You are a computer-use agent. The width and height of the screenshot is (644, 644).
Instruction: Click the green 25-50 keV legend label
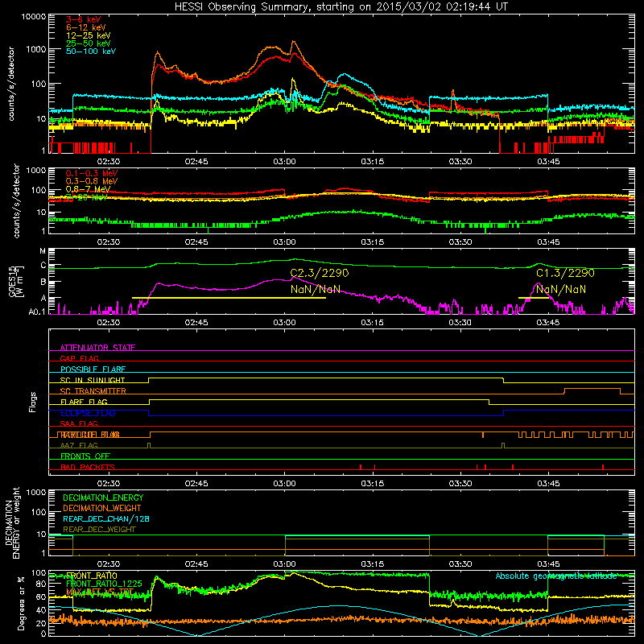click(x=88, y=43)
